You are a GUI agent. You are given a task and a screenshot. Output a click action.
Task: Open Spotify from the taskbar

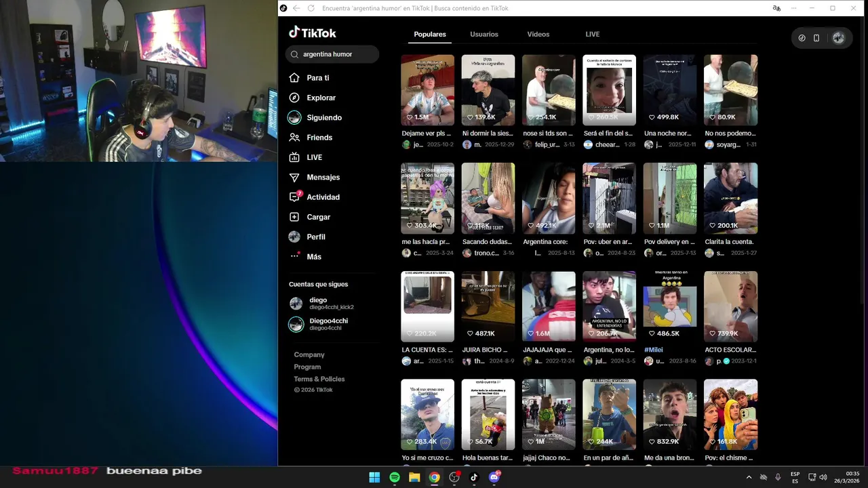point(395,477)
